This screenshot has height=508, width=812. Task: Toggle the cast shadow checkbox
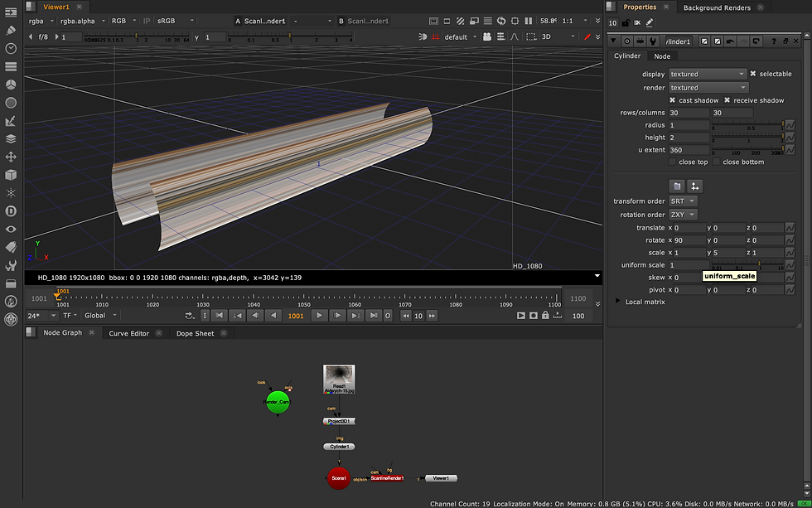click(x=672, y=100)
